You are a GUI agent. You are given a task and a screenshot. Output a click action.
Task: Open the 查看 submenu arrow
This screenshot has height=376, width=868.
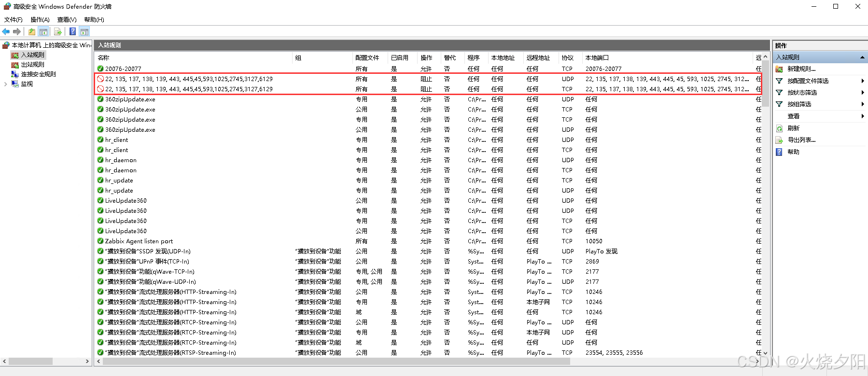point(862,116)
